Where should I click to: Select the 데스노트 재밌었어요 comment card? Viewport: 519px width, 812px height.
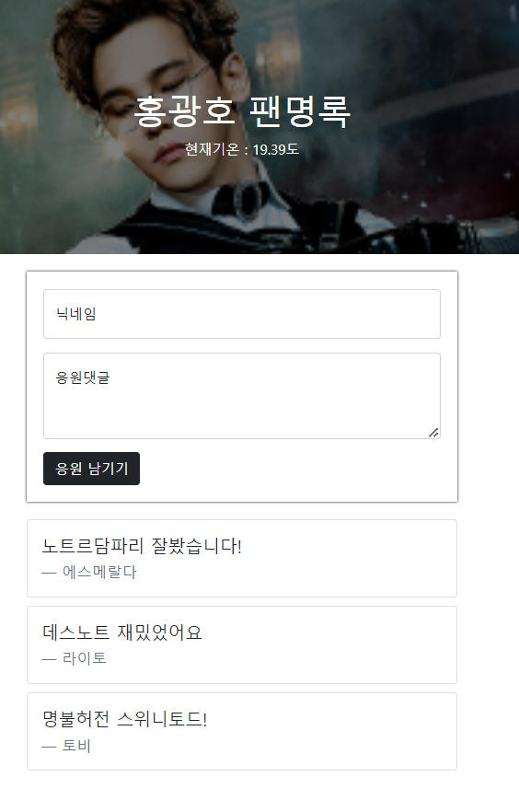(242, 644)
